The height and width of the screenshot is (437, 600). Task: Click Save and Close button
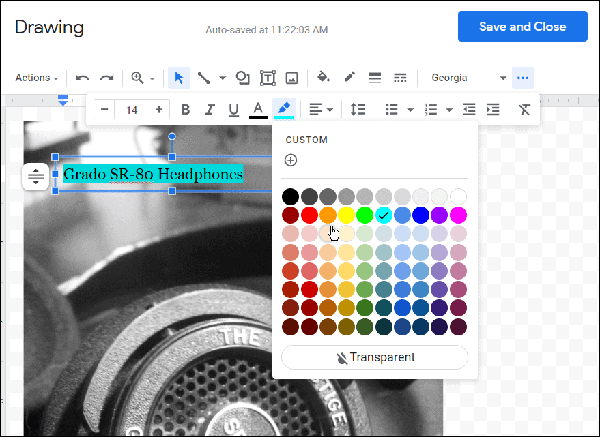pos(523,26)
